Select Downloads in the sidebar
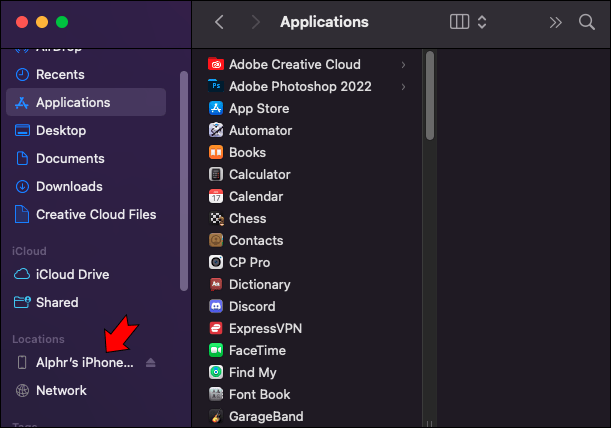Viewport: 611px width, 428px height. coord(69,186)
